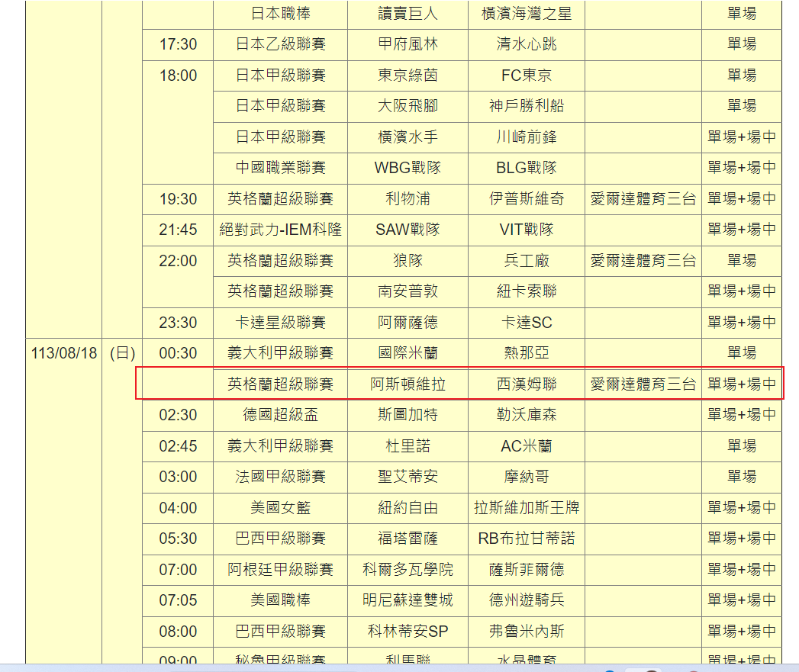Screen dimensions: 799x672
Task: Select the 讀賣巨人 team cell
Action: (x=408, y=14)
